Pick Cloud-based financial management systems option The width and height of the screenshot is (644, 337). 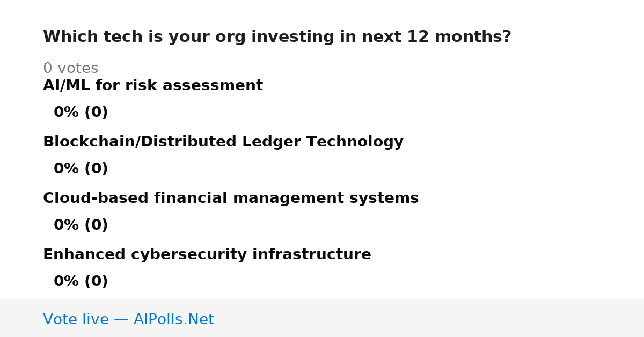pyautogui.click(x=231, y=198)
